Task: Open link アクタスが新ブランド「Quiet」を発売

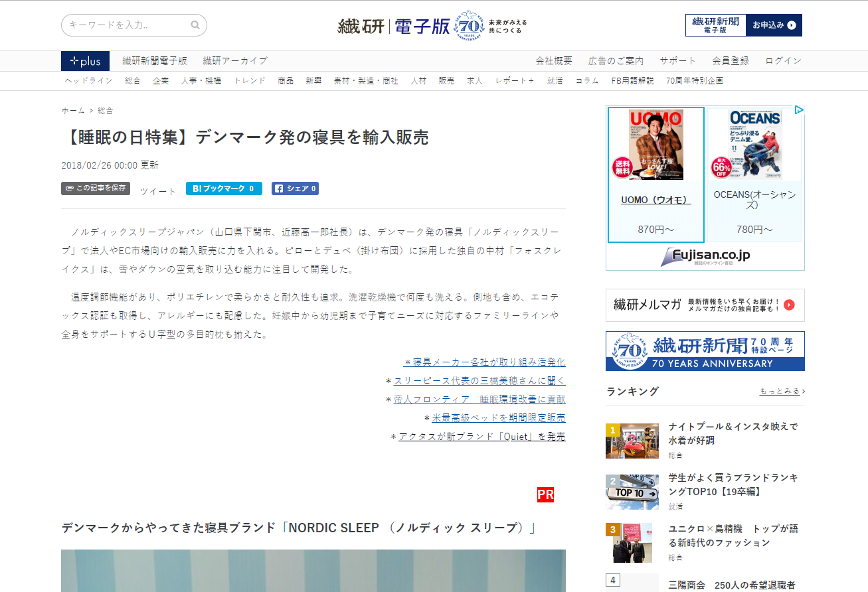Action: 482,437
